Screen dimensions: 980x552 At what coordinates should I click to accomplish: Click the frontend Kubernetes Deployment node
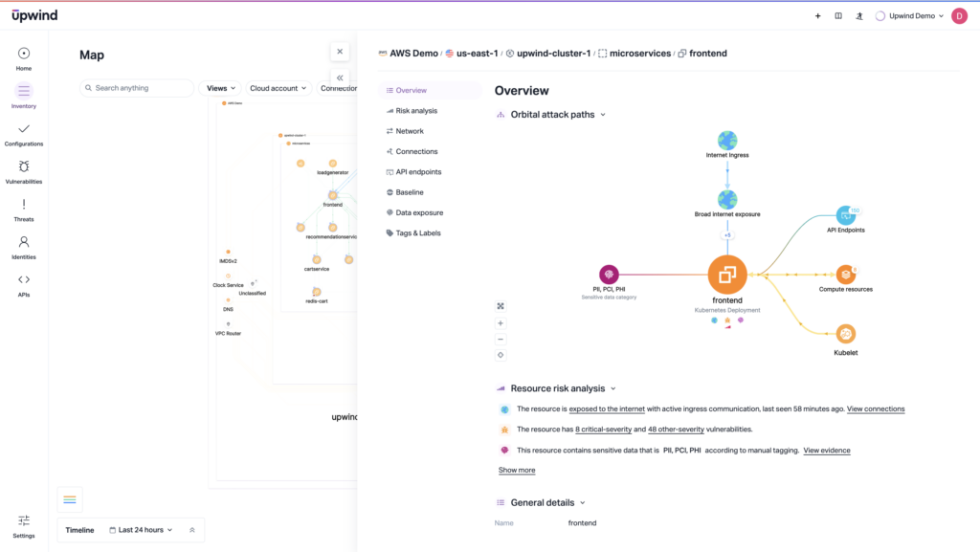tap(727, 276)
